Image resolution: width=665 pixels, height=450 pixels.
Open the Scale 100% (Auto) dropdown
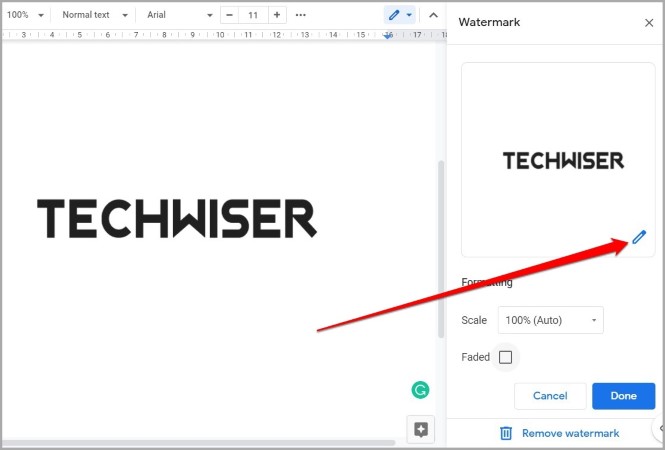(550, 320)
